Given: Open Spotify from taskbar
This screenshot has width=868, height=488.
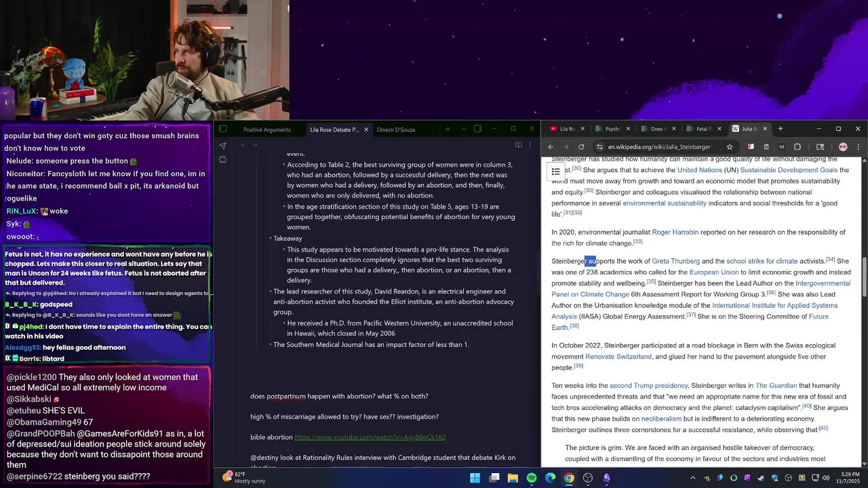Looking at the screenshot, I should (x=532, y=478).
